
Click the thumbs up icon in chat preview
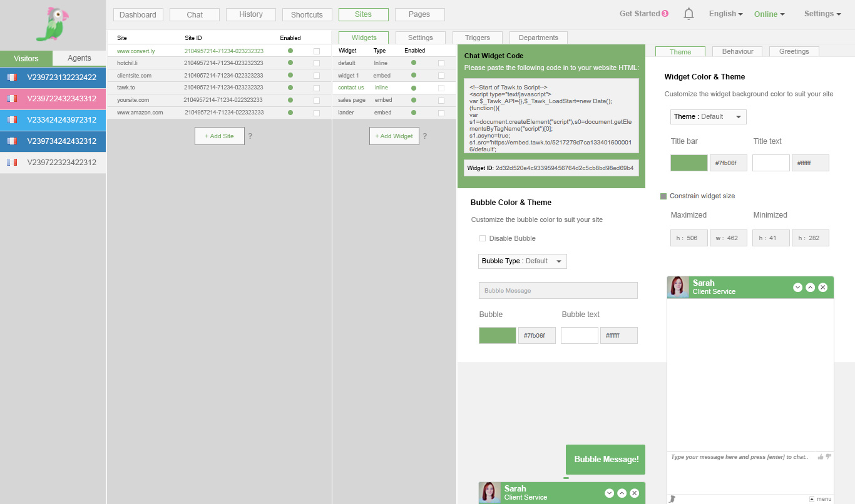821,457
